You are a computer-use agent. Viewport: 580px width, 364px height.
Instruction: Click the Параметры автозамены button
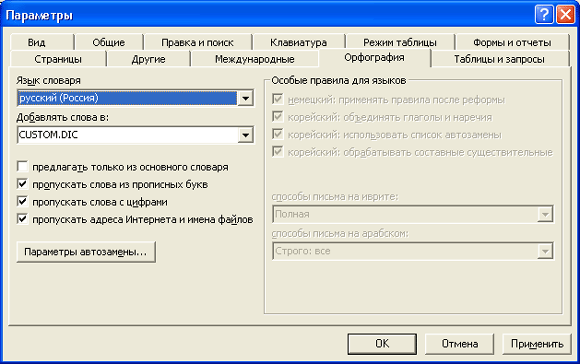[86, 252]
